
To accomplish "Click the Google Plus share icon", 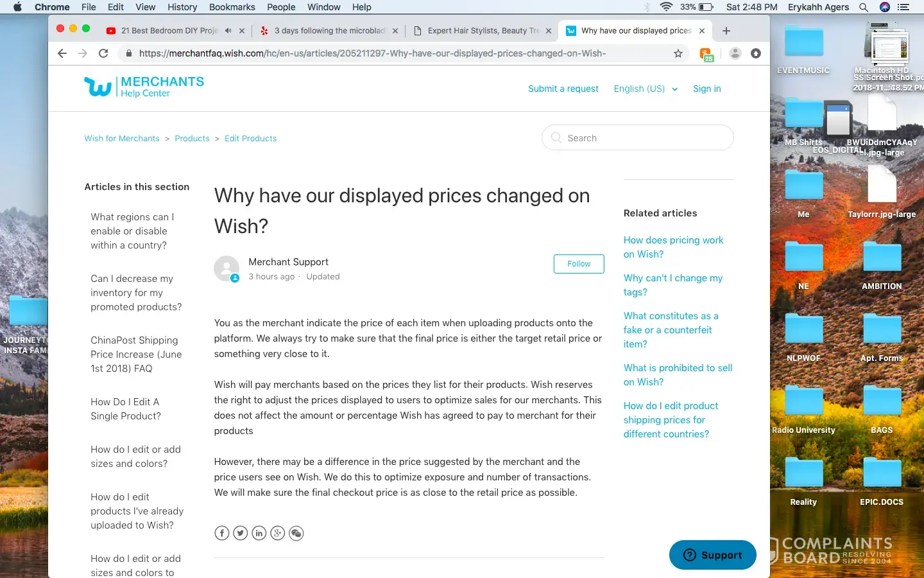I will click(x=278, y=533).
